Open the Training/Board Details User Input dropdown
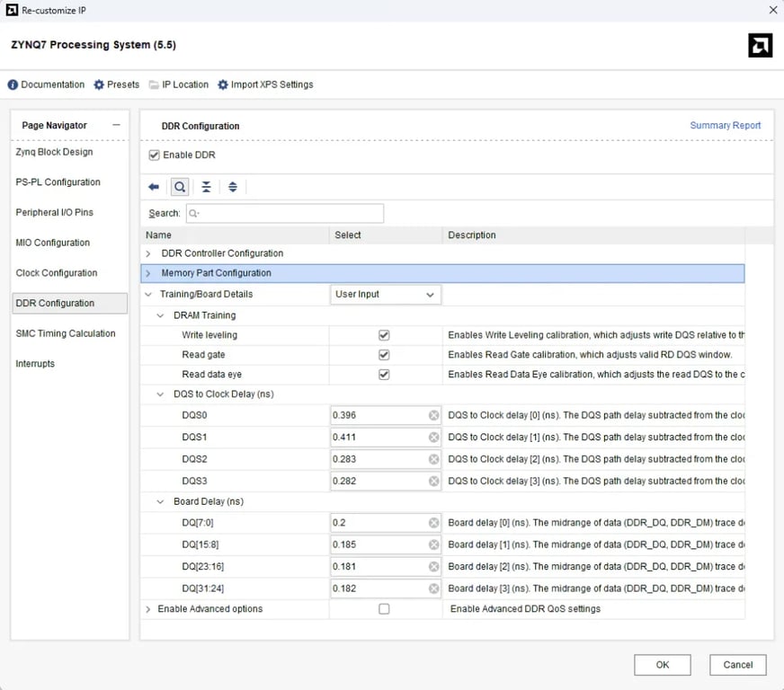This screenshot has width=784, height=690. coord(385,295)
